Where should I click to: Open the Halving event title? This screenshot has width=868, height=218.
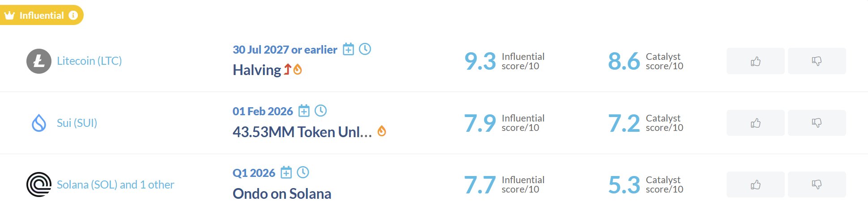click(257, 70)
